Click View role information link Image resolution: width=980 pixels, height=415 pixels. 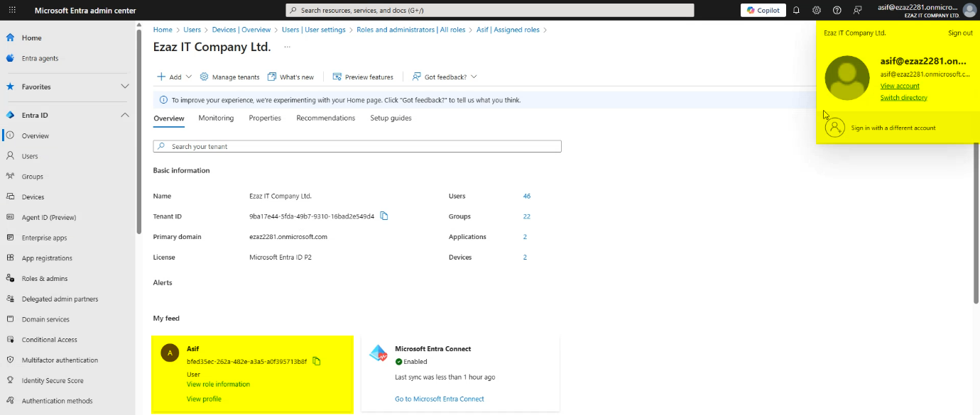pos(218,384)
